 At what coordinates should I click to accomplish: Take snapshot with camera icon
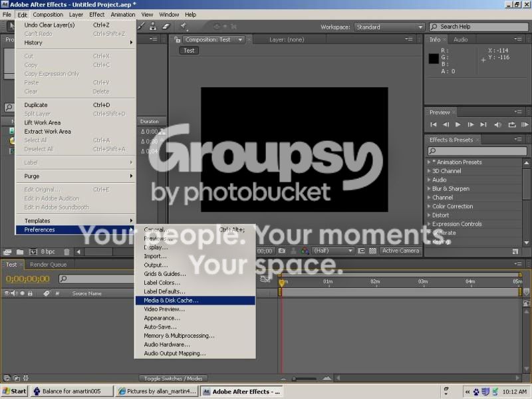pyautogui.click(x=281, y=251)
